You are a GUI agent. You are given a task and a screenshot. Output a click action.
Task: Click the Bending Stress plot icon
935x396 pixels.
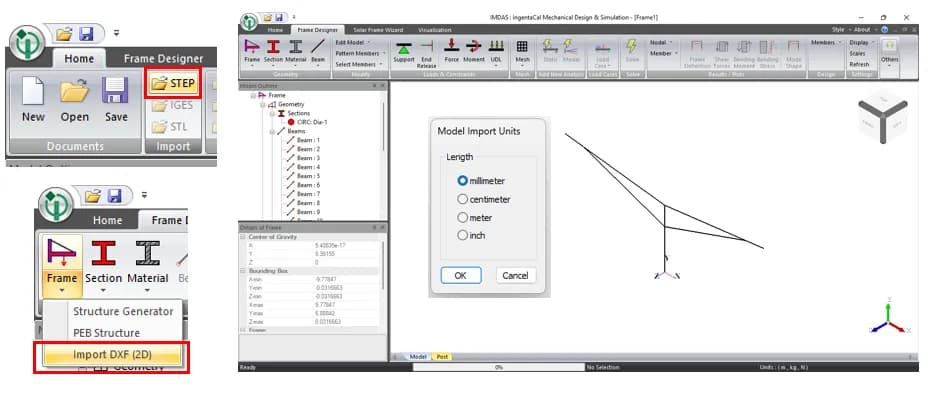coord(767,47)
